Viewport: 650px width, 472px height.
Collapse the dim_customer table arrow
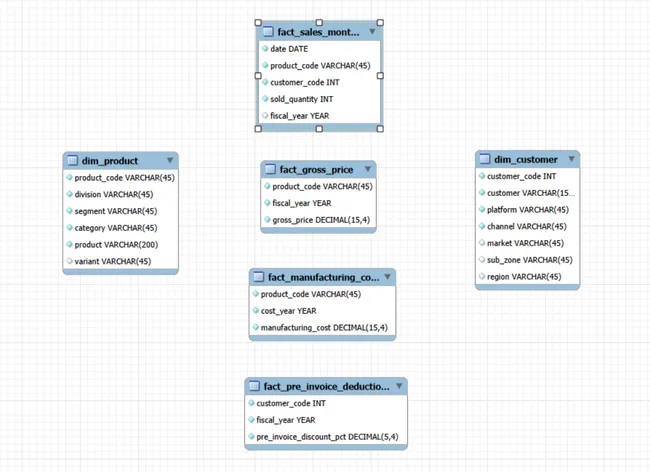click(x=571, y=159)
